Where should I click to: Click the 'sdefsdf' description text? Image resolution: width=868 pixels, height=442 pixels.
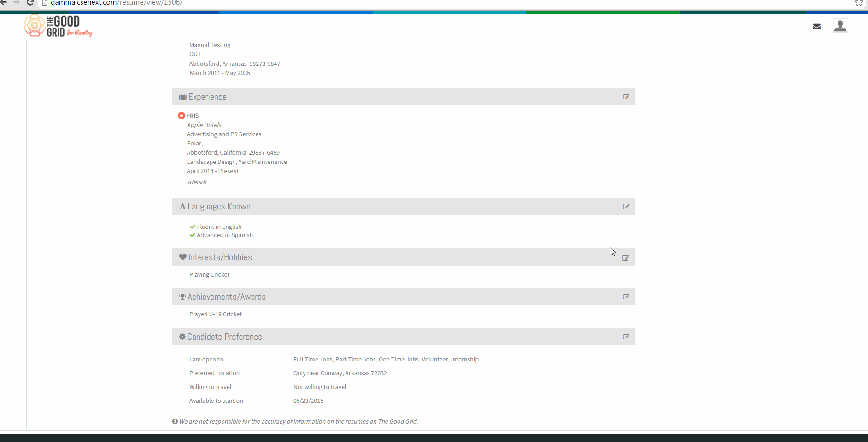(197, 182)
